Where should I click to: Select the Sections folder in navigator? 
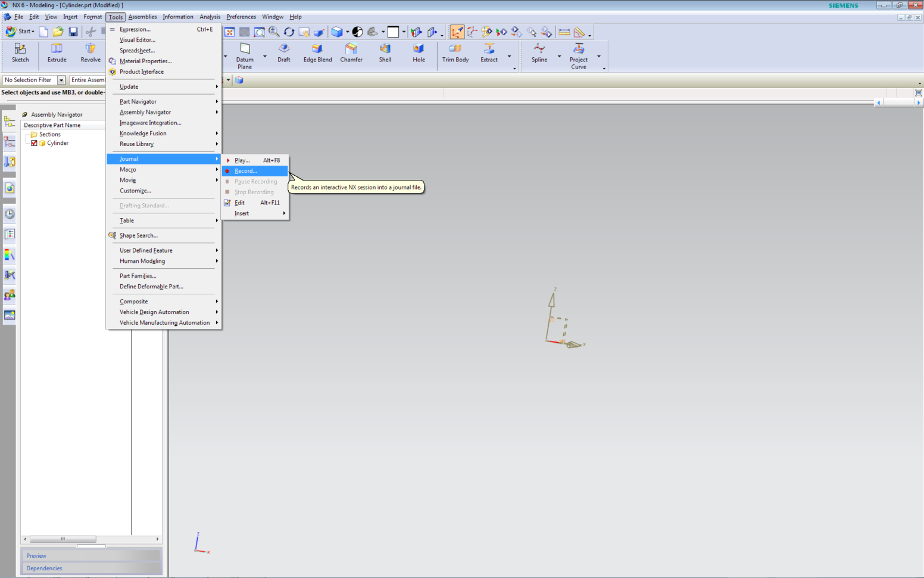tap(50, 135)
